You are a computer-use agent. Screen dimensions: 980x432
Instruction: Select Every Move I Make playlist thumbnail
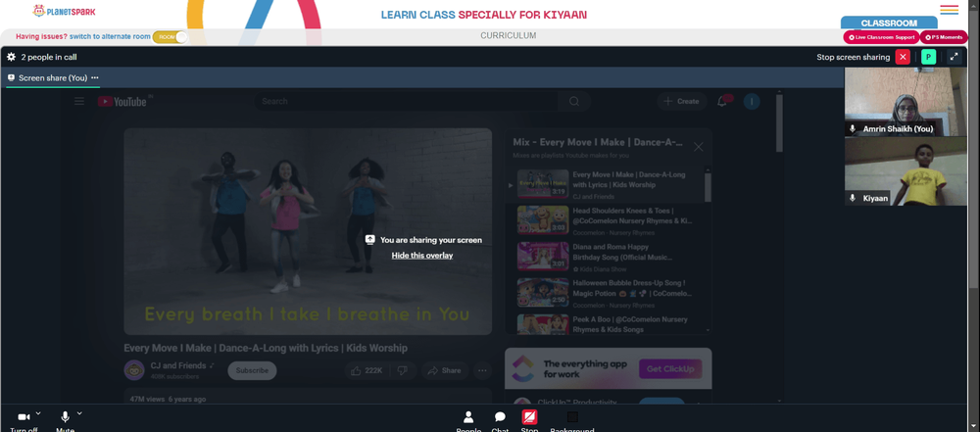click(543, 184)
